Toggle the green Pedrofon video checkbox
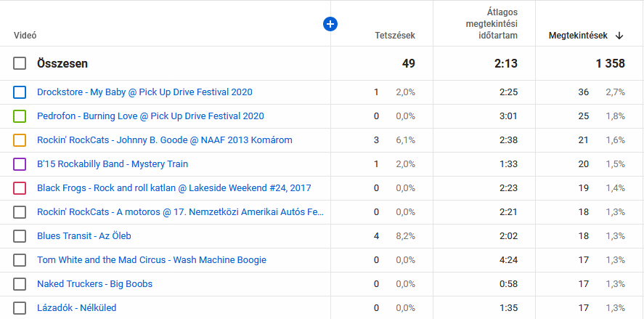This screenshot has height=319, width=644. (x=20, y=116)
